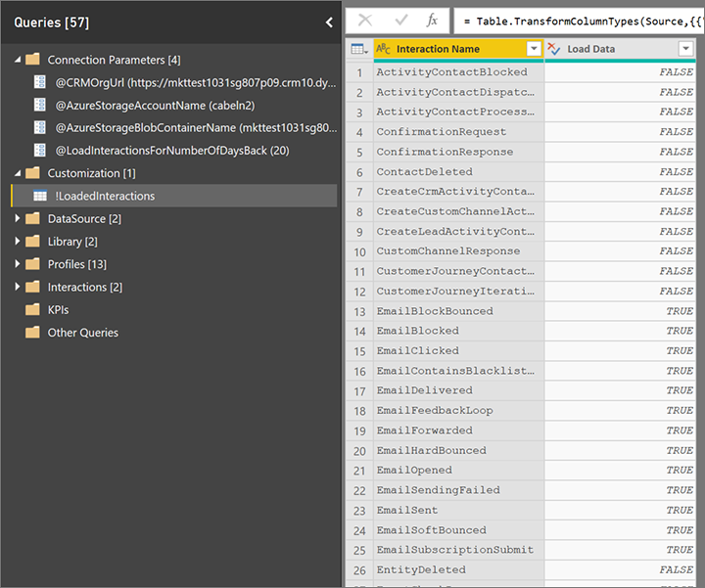705x588 pixels.
Task: Select the Load Data column header
Action: [x=621, y=49]
